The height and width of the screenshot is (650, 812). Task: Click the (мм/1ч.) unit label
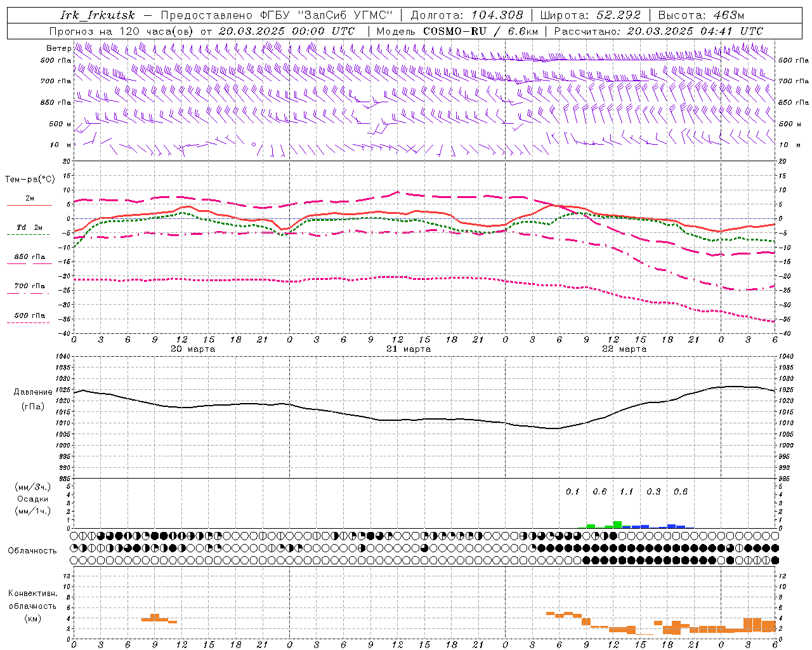click(33, 511)
